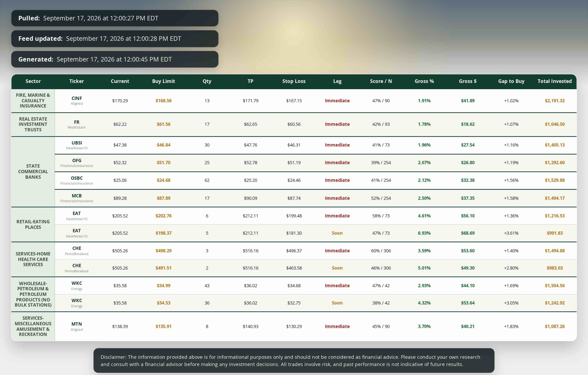
Task: Click the $68.69 gross dollar value
Action: (468, 233)
